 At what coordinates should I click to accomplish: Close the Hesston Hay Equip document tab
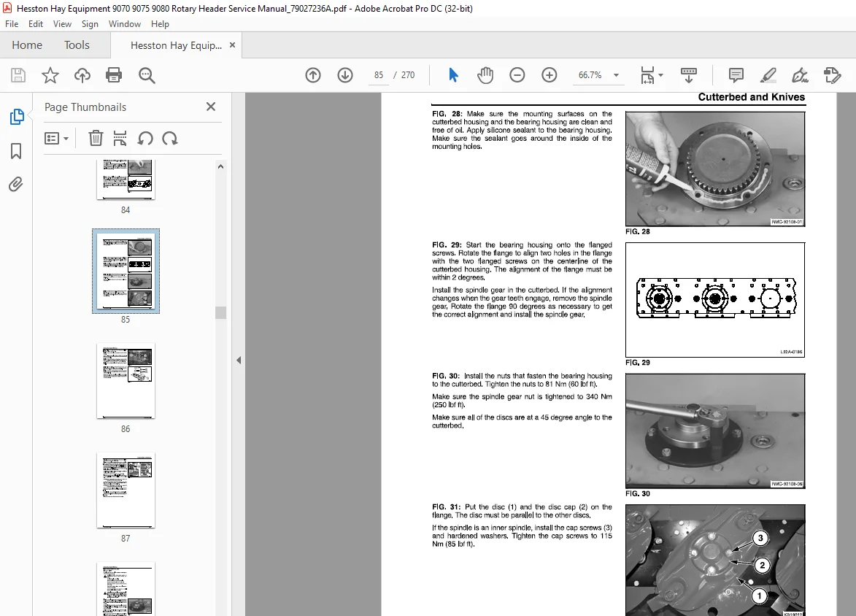[x=232, y=45]
